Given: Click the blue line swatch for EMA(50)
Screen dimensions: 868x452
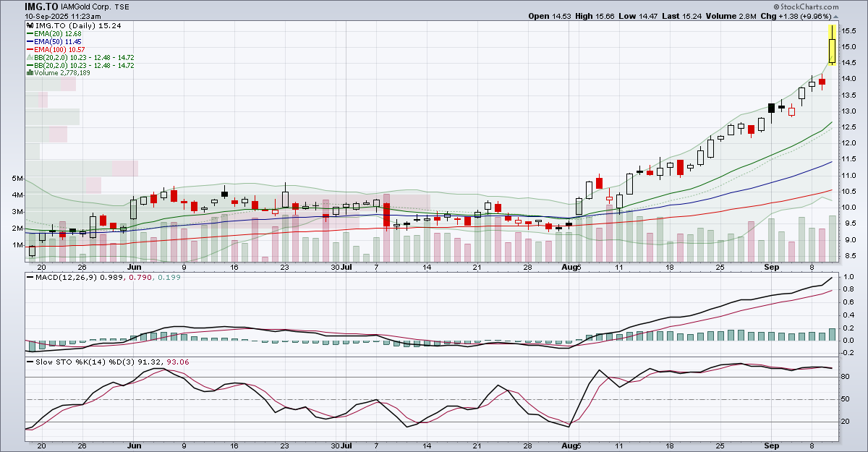Looking at the screenshot, I should coord(30,42).
